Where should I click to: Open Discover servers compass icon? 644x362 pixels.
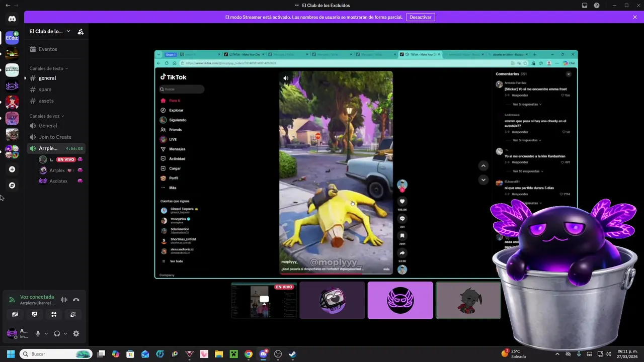(x=12, y=186)
